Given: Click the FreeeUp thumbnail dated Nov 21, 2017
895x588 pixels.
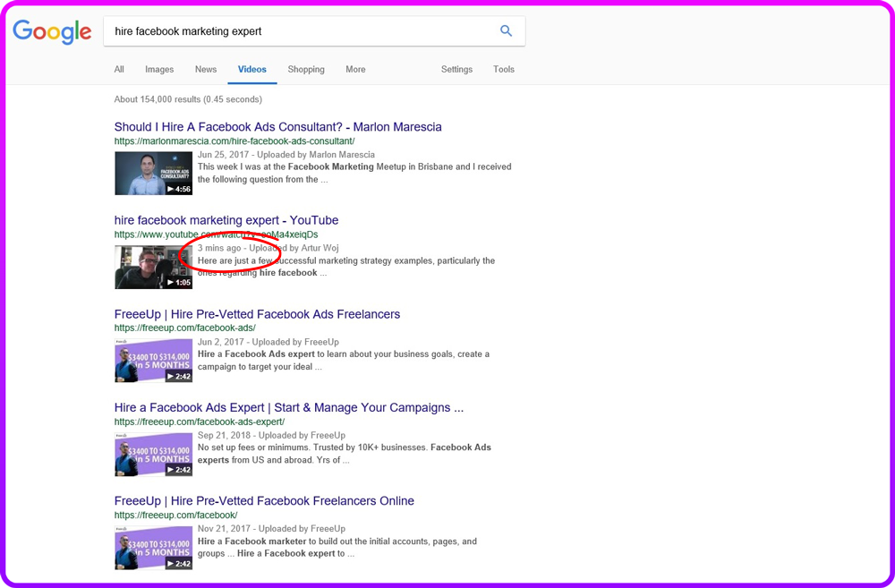Looking at the screenshot, I should 154,548.
